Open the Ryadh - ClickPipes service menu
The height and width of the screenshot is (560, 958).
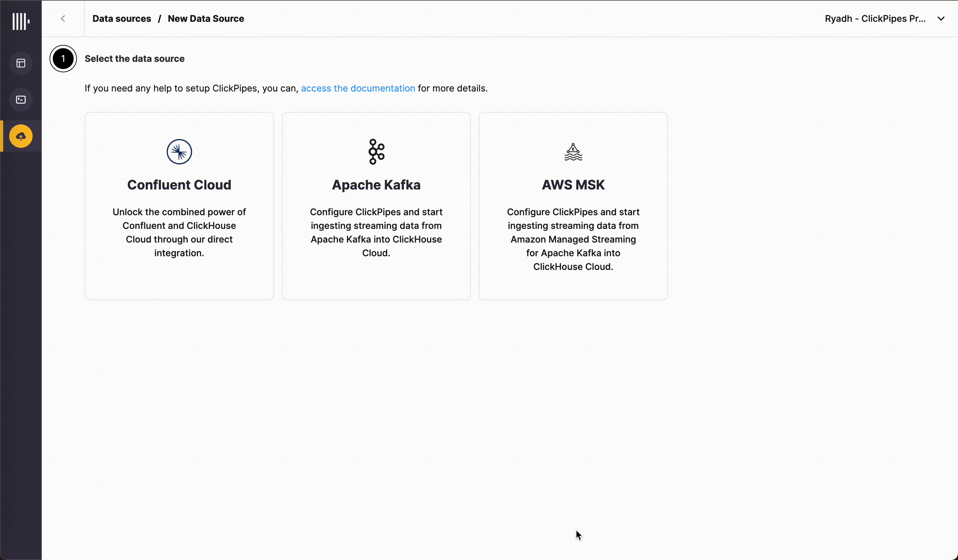coord(875,19)
